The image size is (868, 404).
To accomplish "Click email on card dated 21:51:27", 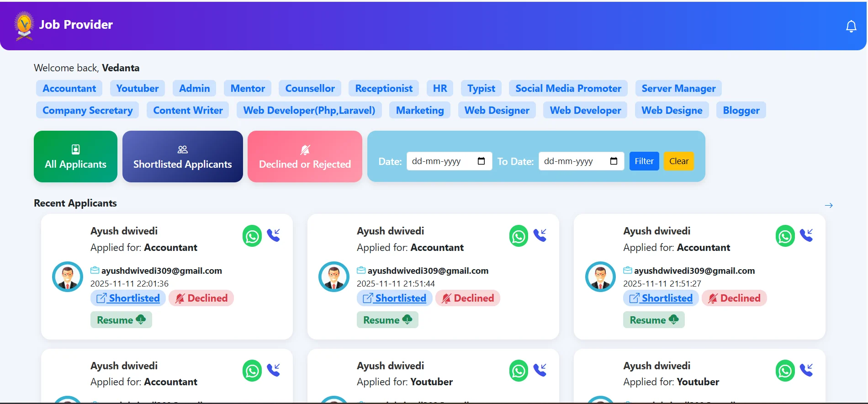I will click(x=694, y=271).
